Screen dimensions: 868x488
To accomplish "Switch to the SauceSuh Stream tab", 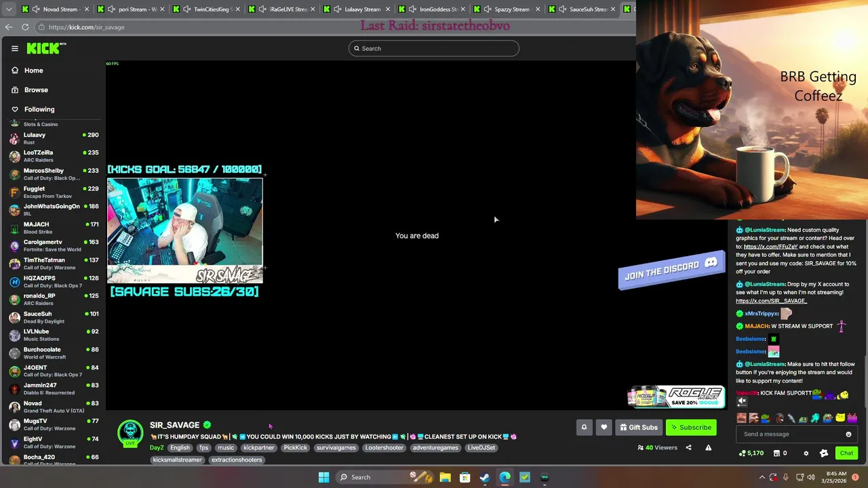I will [x=582, y=9].
